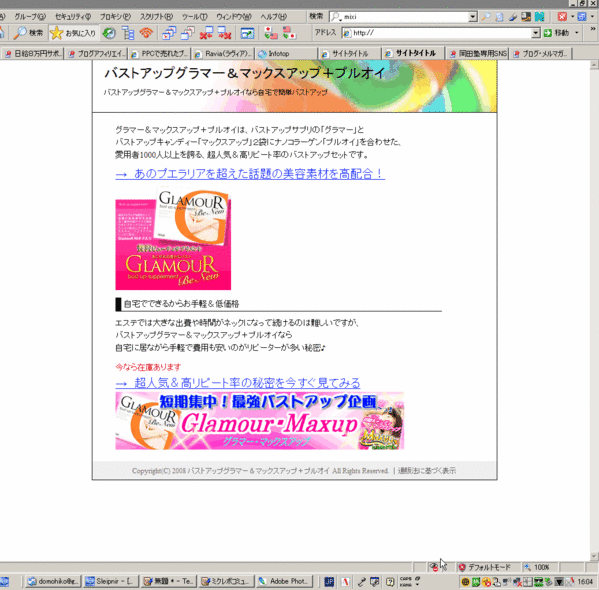Open the ヘルプ menu
Image resolution: width=599 pixels, height=590 pixels.
(274, 16)
